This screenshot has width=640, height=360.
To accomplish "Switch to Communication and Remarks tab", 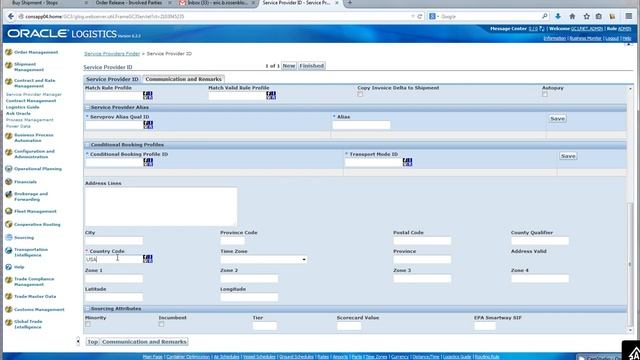I will coord(183,79).
